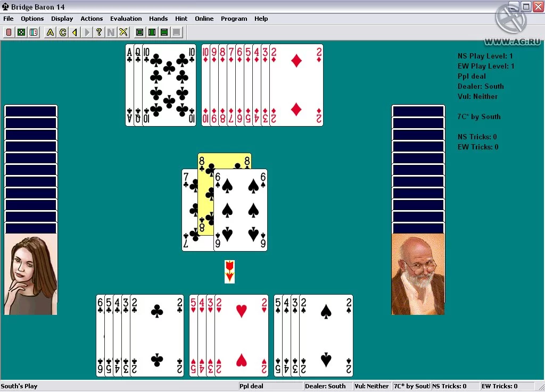
Task: Select the 2 of hearts in South's hand
Action: (242, 336)
